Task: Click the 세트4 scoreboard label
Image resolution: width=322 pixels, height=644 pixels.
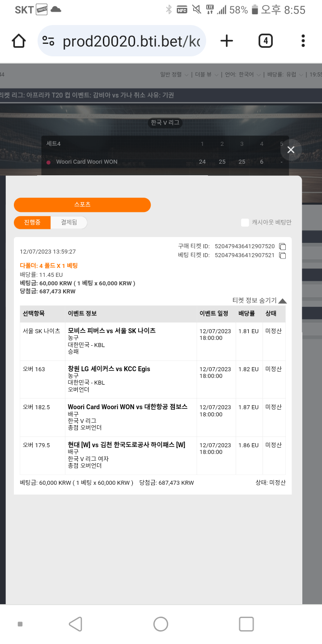Action: [x=53, y=144]
